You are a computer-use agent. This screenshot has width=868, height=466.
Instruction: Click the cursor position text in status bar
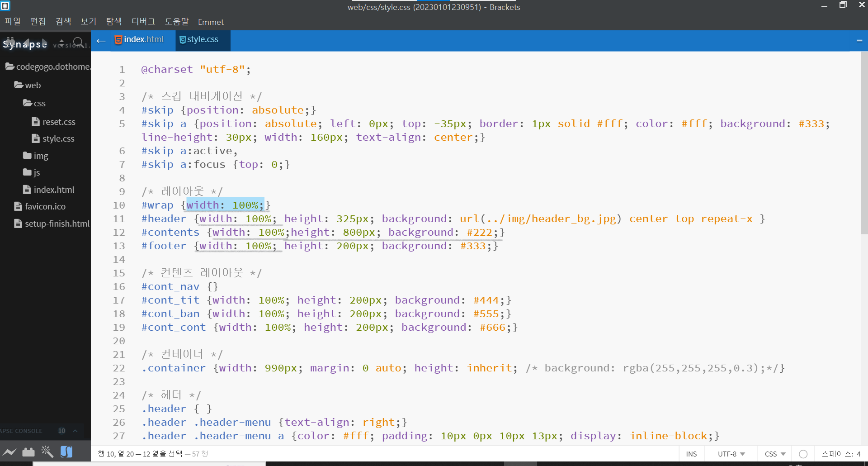[x=140, y=454]
